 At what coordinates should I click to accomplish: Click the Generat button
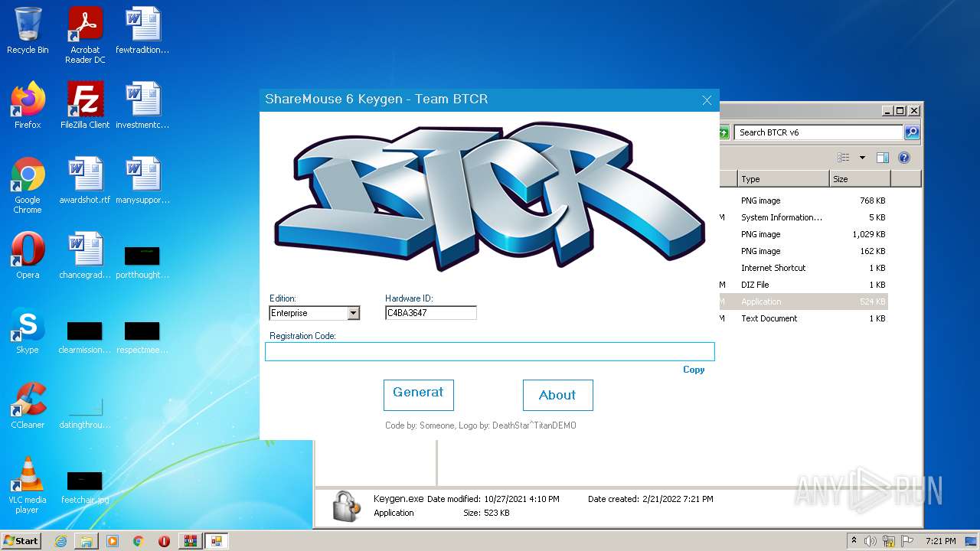[x=418, y=395]
